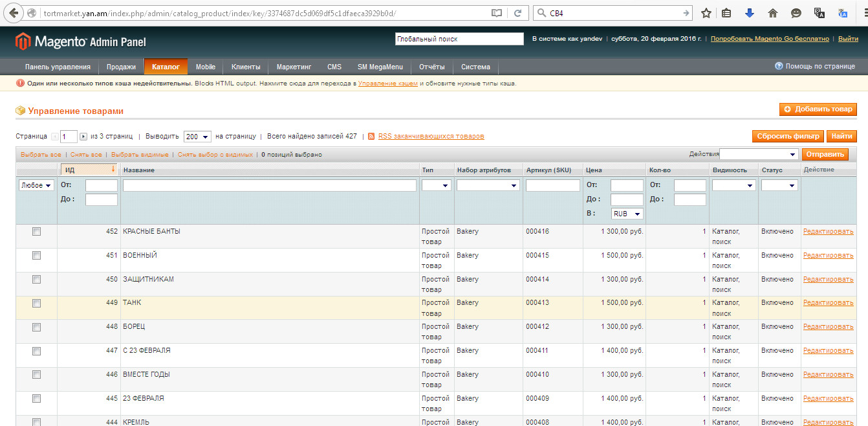Open Управление кэшем link
Viewport: 868px width, 426px height.
(x=388, y=84)
